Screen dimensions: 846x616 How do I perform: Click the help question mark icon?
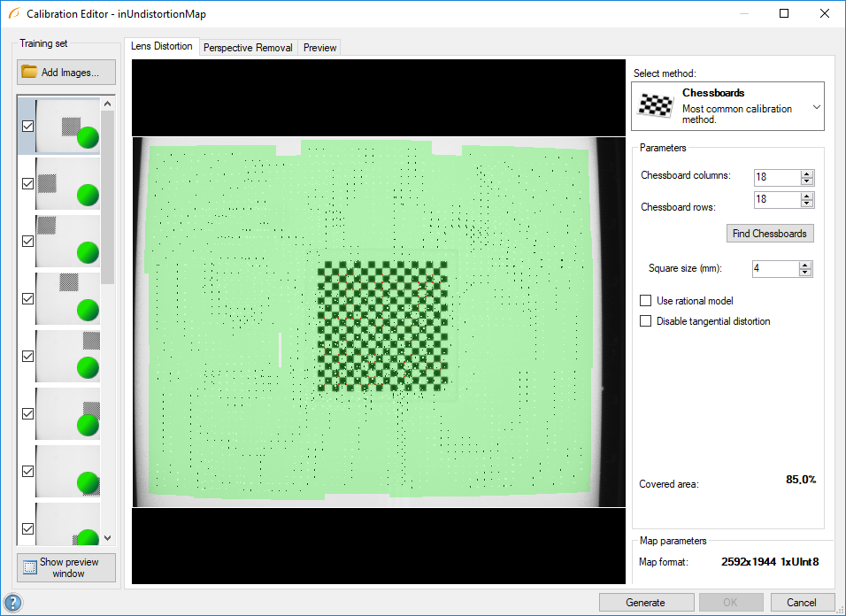[12, 603]
